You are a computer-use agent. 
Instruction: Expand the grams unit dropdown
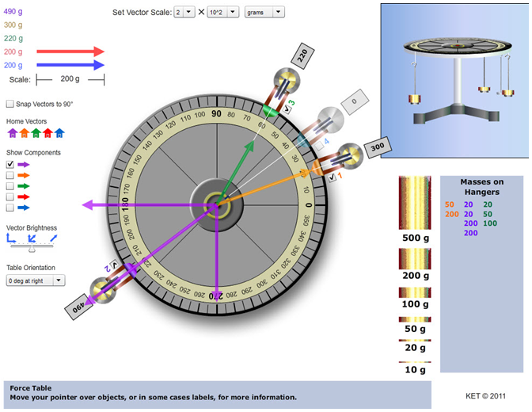tap(264, 13)
